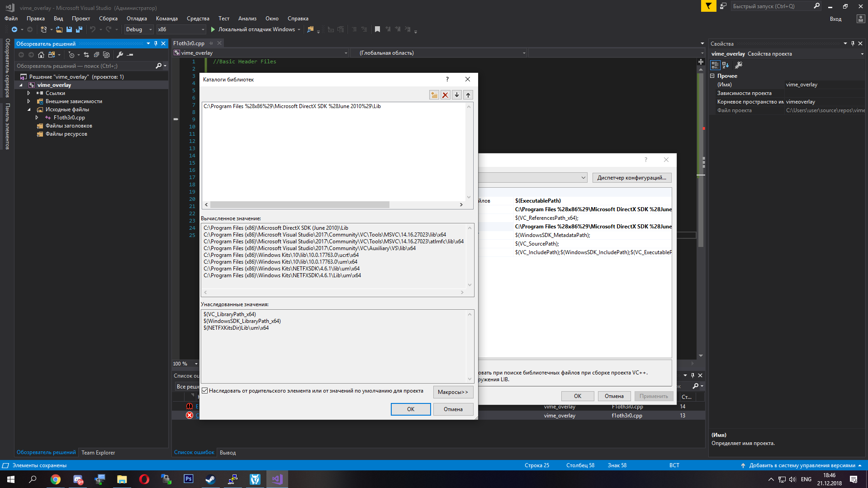Image resolution: width=868 pixels, height=488 pixels.
Task: Open the x86 platform dropdown
Action: click(x=181, y=29)
